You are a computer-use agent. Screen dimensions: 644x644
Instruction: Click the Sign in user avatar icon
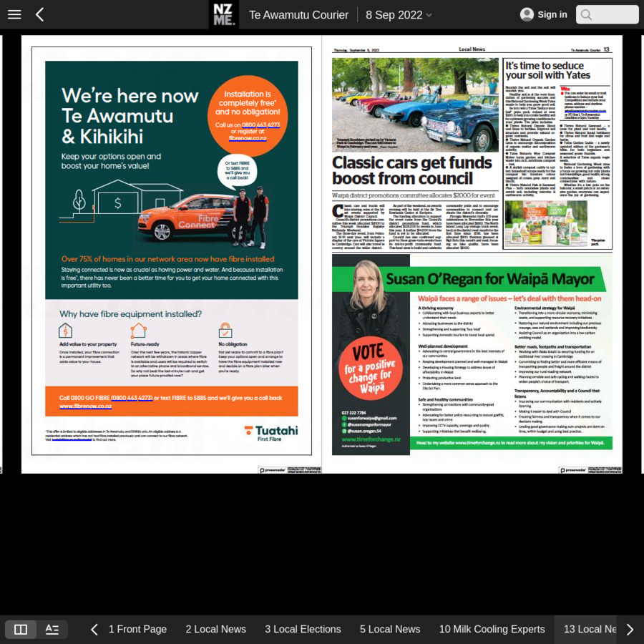coord(527,14)
